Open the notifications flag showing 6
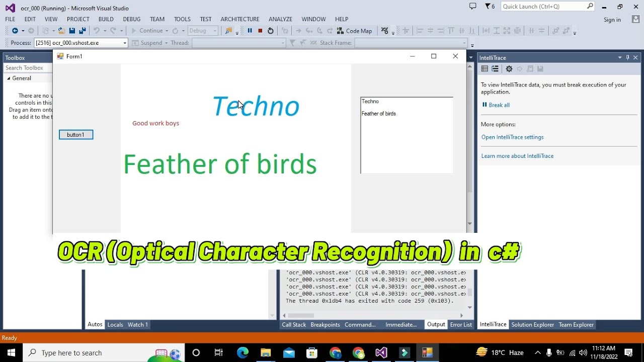This screenshot has width=644, height=362. (x=490, y=7)
